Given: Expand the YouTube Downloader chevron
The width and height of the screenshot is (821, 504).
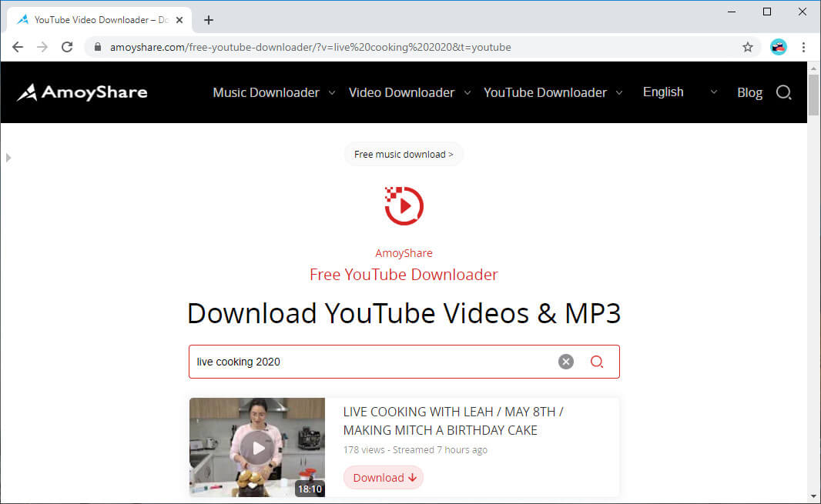Looking at the screenshot, I should 619,92.
